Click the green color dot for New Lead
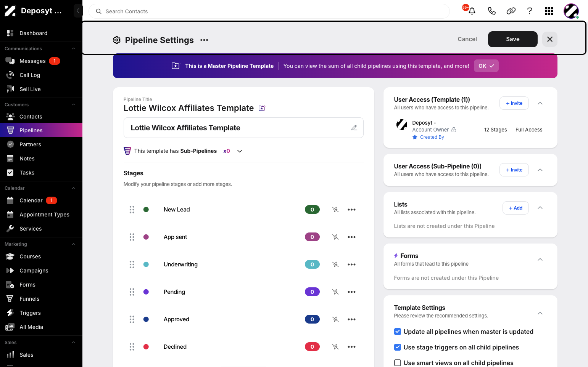 [x=146, y=210]
